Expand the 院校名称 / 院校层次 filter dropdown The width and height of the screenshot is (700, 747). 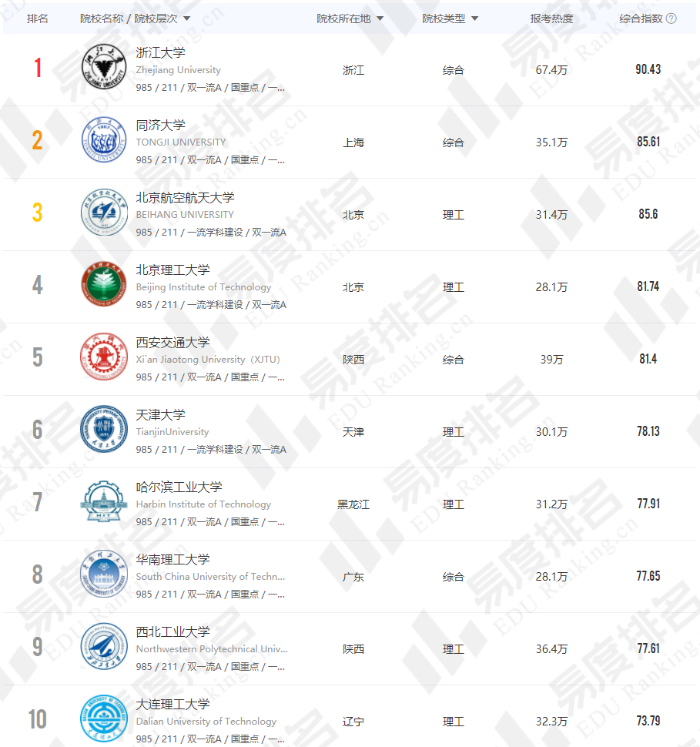pos(187,18)
